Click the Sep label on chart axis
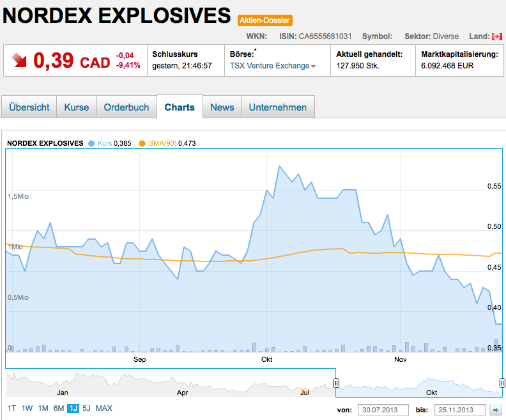 140,359
